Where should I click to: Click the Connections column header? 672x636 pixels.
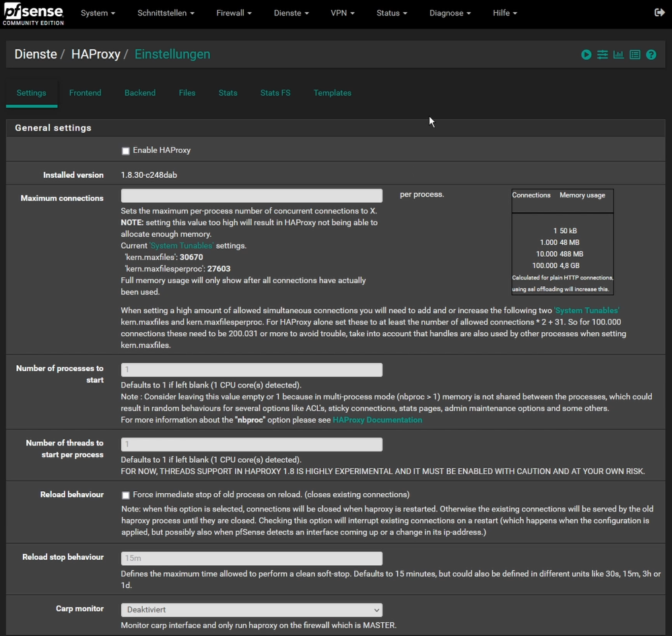point(531,195)
